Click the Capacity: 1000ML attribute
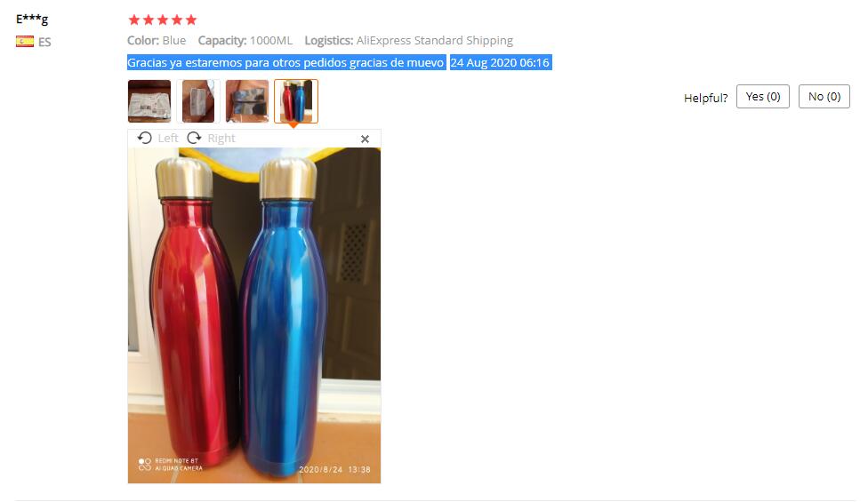 (245, 40)
